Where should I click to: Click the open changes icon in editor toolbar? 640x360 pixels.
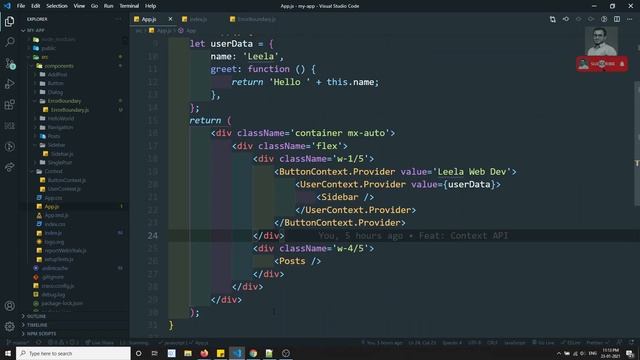point(553,19)
